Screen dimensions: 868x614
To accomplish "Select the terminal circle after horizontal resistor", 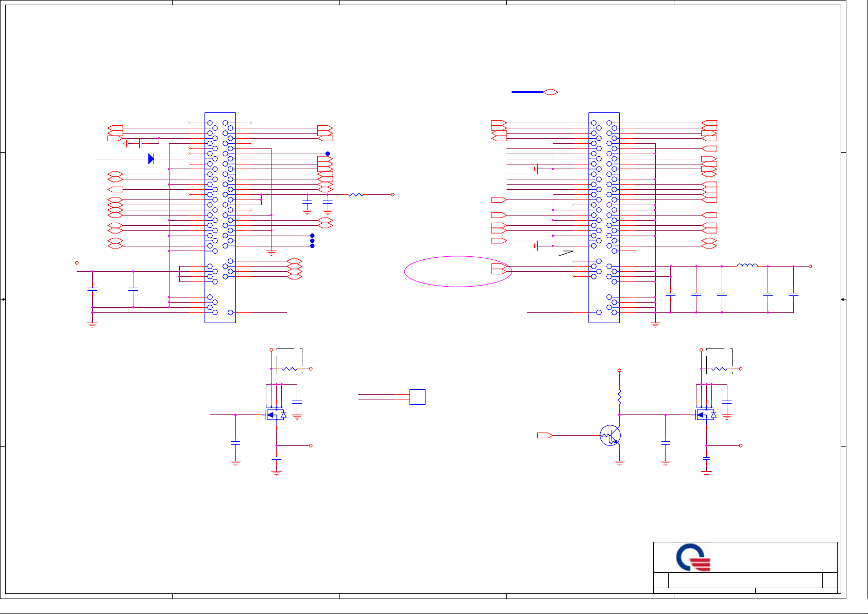I will click(x=393, y=194).
